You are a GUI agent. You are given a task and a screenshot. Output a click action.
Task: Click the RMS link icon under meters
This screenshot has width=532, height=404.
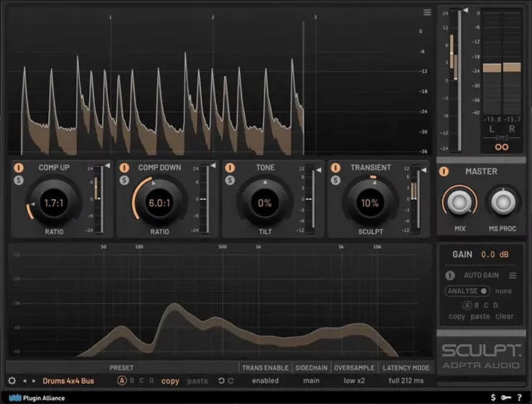(x=502, y=147)
